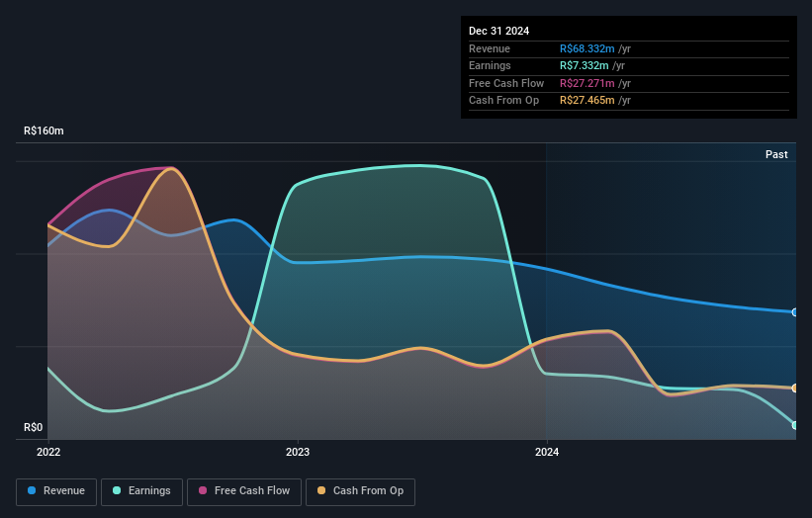Screen dimensions: 812x518
Task: Click the Revenue label in tooltip
Action: (490, 48)
